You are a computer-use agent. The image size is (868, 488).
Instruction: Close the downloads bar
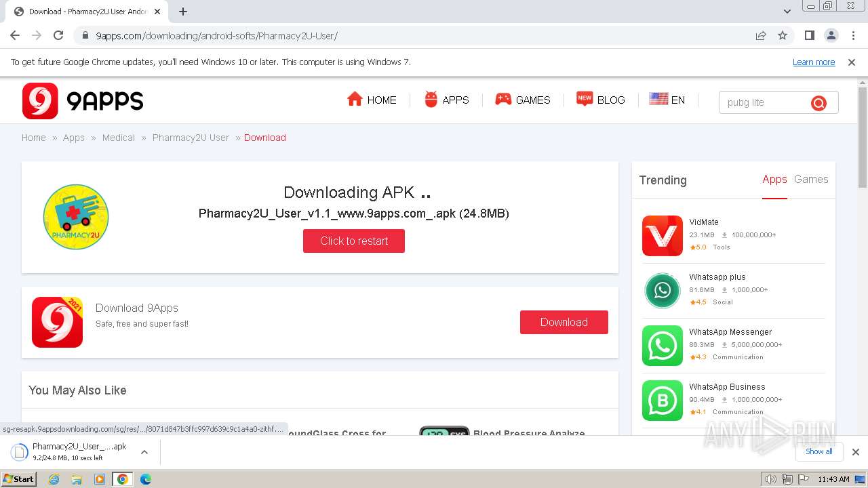(x=856, y=452)
